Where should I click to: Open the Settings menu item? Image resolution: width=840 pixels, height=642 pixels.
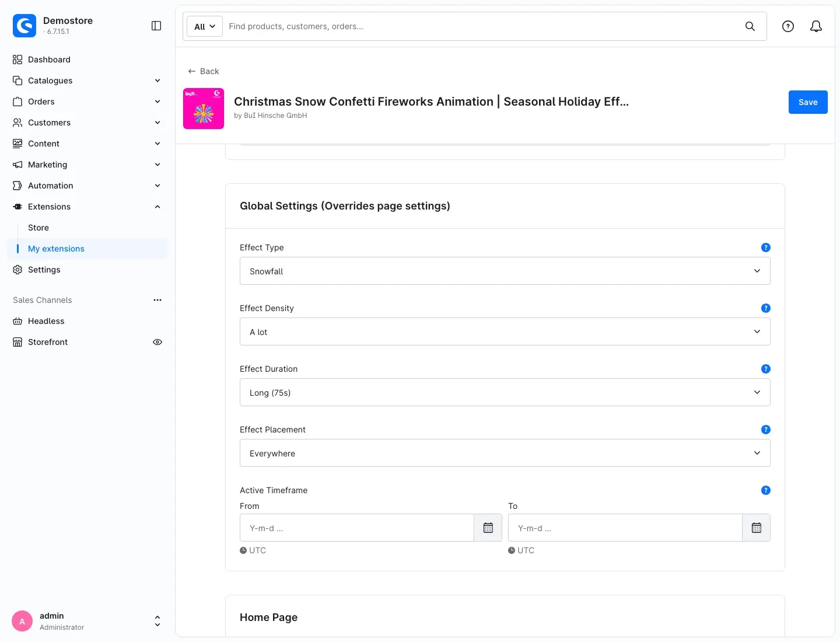click(87, 270)
